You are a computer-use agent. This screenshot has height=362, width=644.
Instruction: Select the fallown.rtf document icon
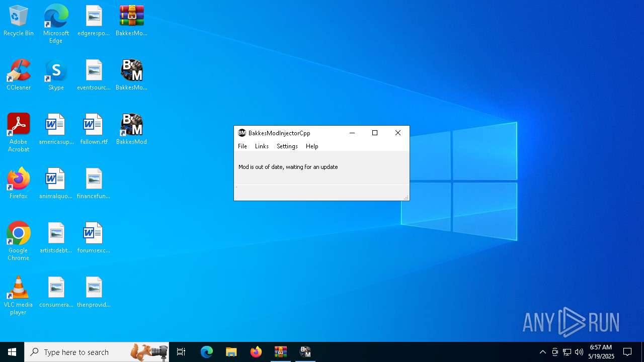coord(94,130)
